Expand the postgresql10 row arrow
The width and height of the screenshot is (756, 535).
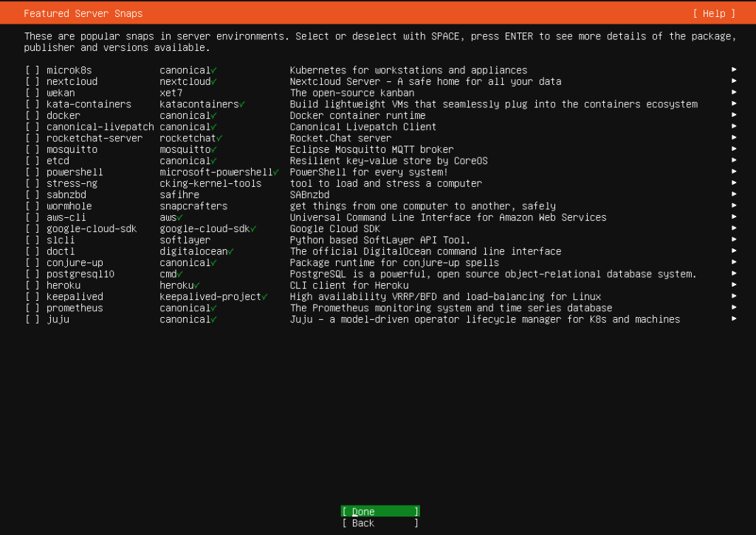pos(734,274)
